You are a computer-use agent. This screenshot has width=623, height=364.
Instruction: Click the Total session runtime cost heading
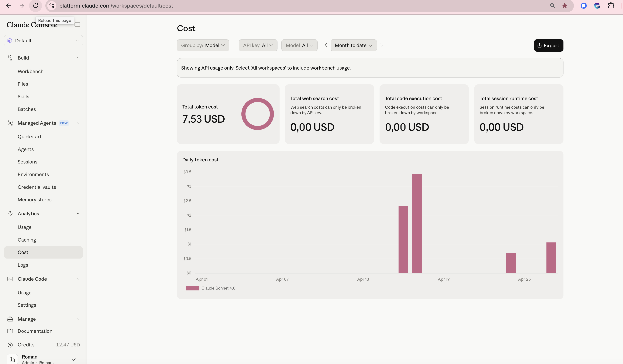point(509,98)
